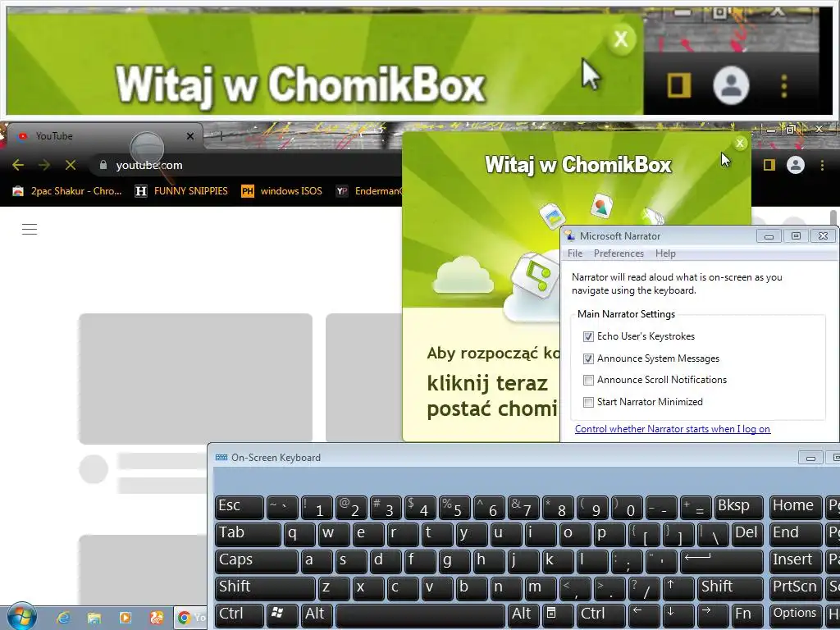Open Windows Media Player taskbar icon
The image size is (840, 630).
126,618
